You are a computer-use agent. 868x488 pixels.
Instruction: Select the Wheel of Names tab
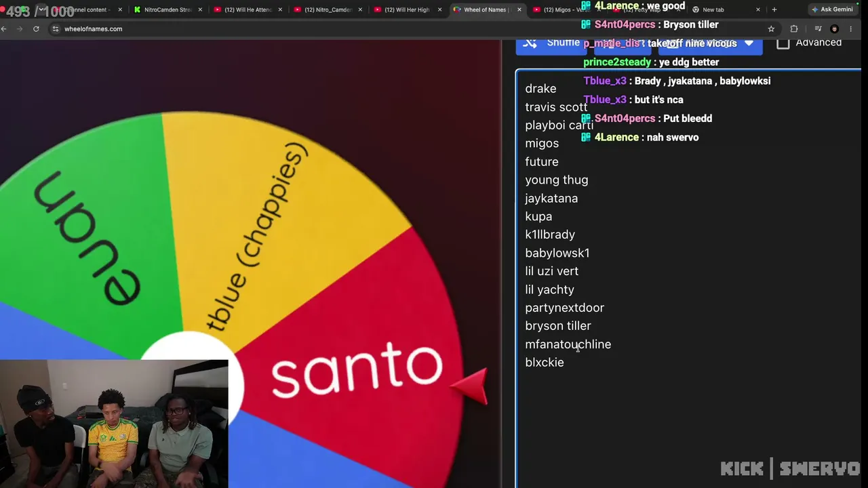point(487,9)
